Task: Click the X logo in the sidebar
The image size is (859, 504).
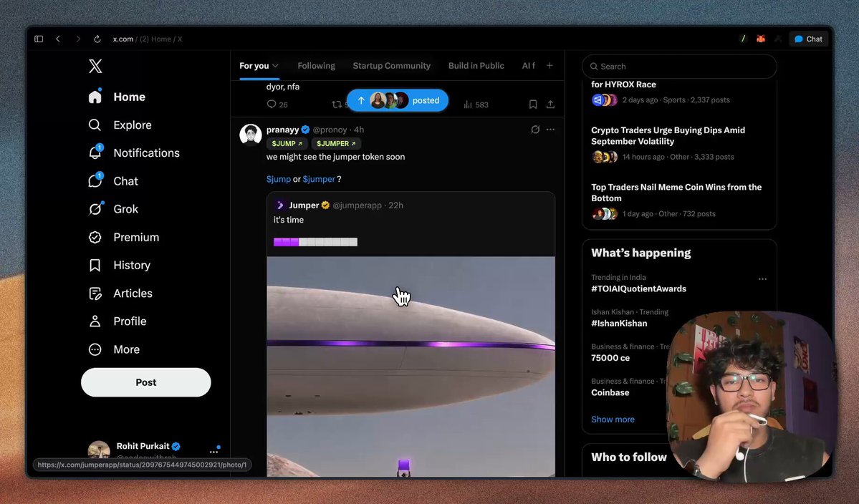Action: 95,66
